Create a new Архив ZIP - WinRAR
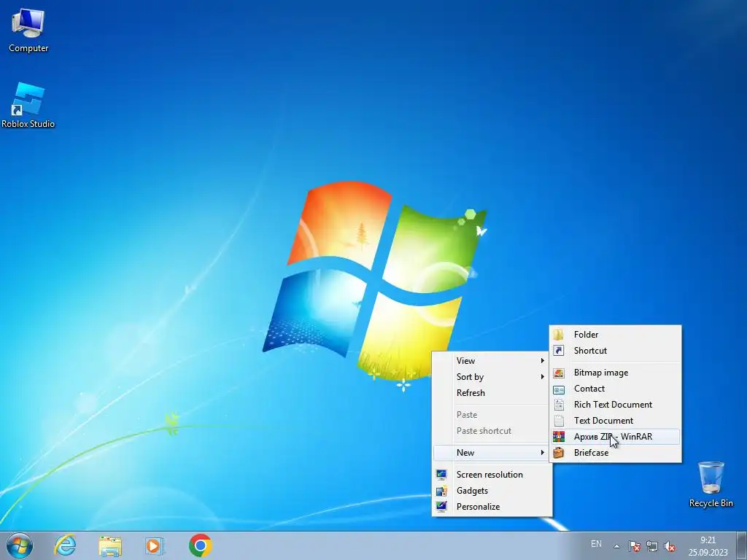The image size is (747, 560). click(615, 437)
